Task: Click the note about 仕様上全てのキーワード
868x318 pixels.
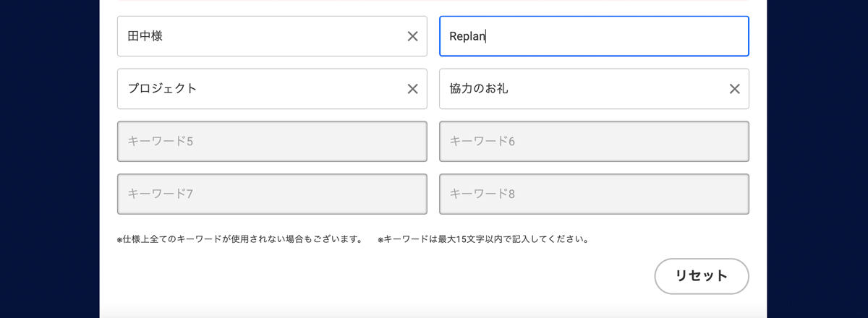Action: pyautogui.click(x=239, y=239)
